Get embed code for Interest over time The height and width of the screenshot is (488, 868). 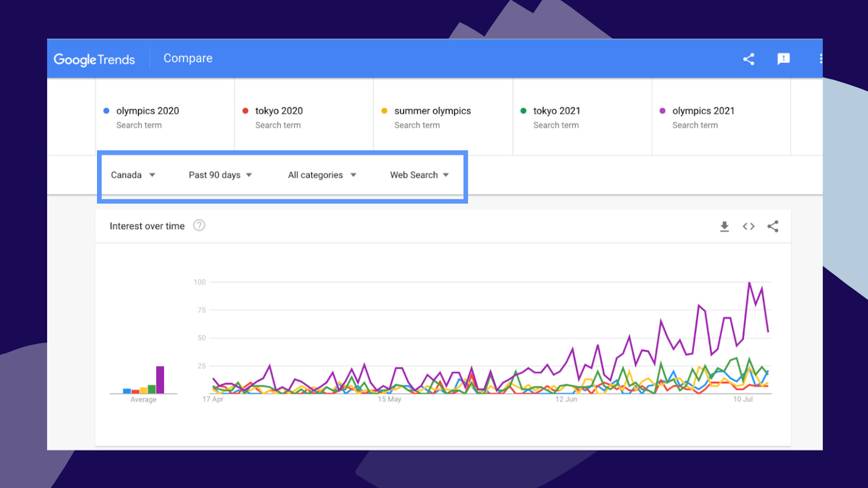click(x=749, y=227)
